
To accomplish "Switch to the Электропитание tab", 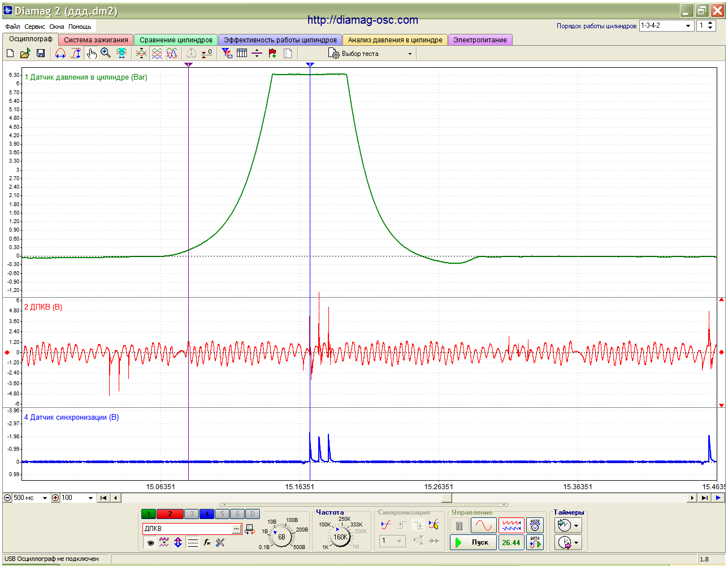I will (480, 40).
